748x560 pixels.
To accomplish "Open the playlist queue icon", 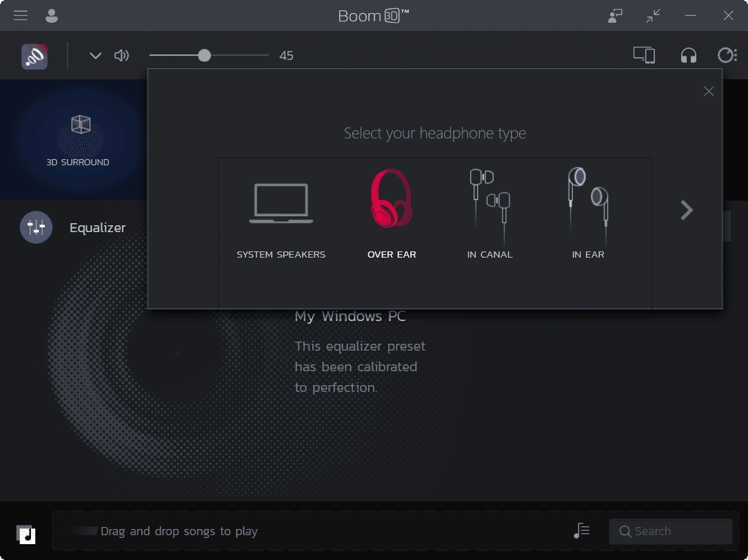I will coord(582,530).
